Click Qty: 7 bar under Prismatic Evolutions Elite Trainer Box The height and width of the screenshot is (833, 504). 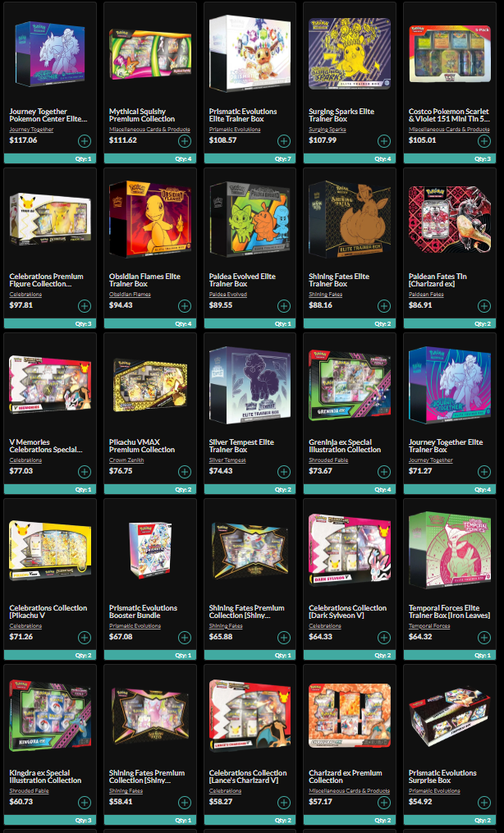point(250,158)
